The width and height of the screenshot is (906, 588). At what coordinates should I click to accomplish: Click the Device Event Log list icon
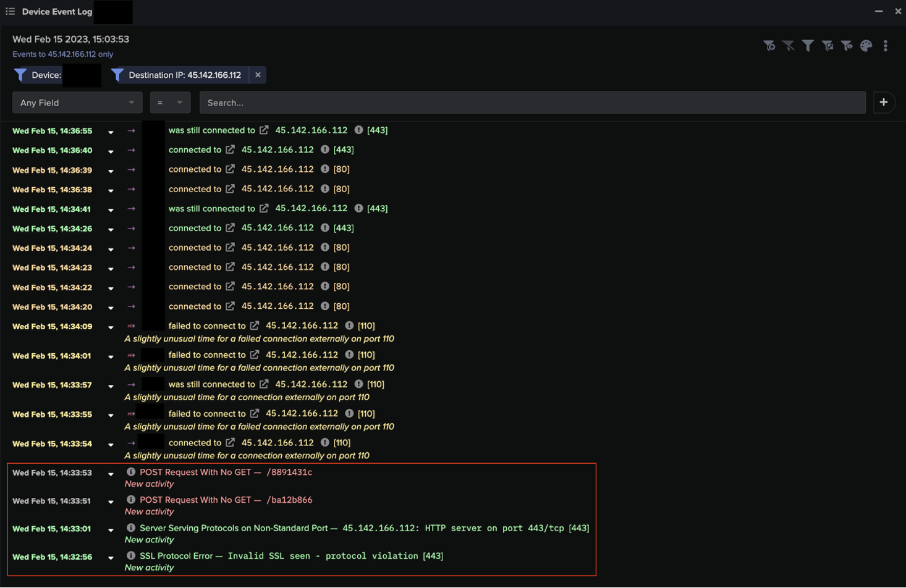(x=11, y=11)
